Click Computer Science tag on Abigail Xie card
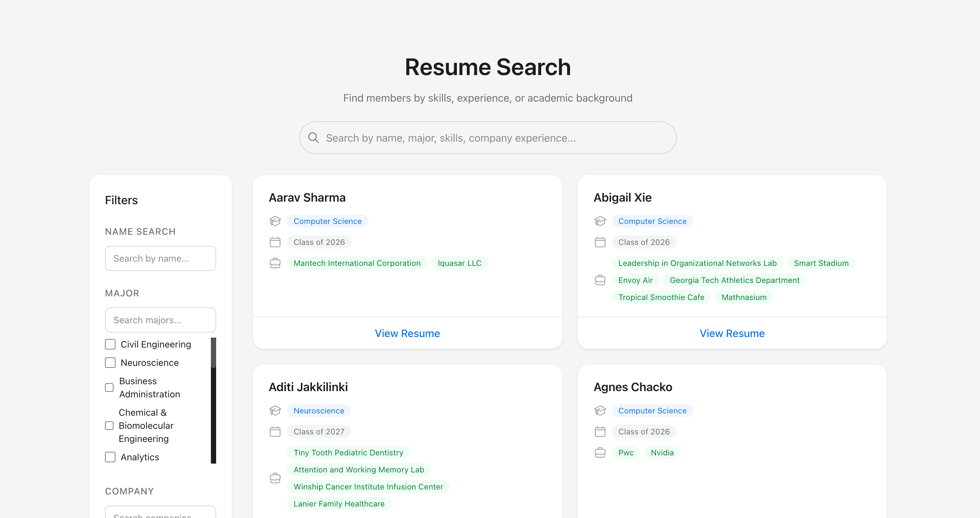980x518 pixels. pyautogui.click(x=652, y=221)
